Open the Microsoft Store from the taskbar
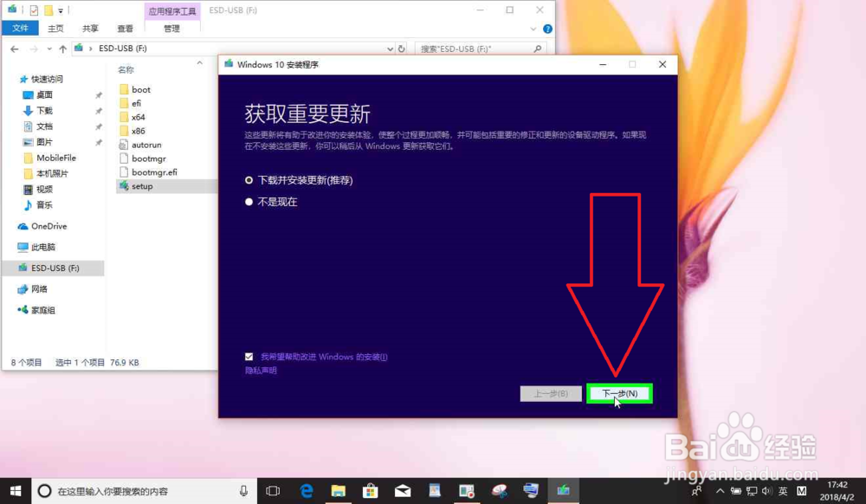The height and width of the screenshot is (504, 866). click(371, 490)
